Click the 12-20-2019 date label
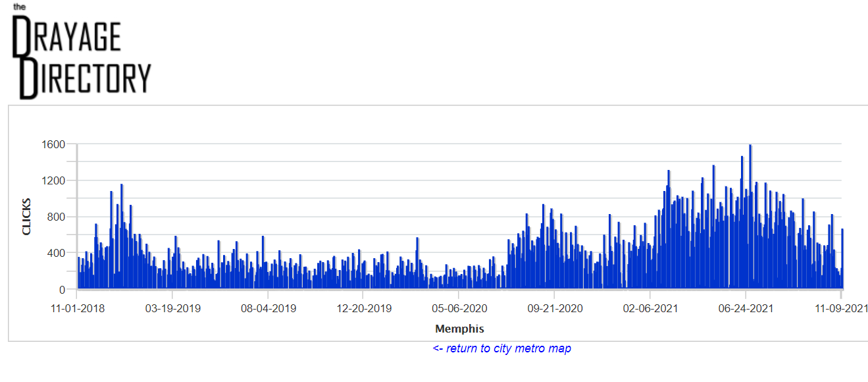 [364, 308]
